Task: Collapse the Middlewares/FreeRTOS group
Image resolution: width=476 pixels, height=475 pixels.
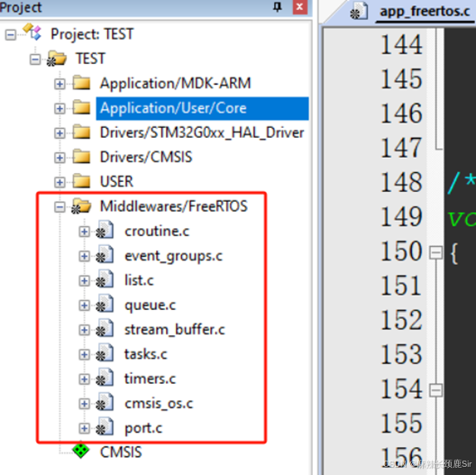Action: [59, 207]
